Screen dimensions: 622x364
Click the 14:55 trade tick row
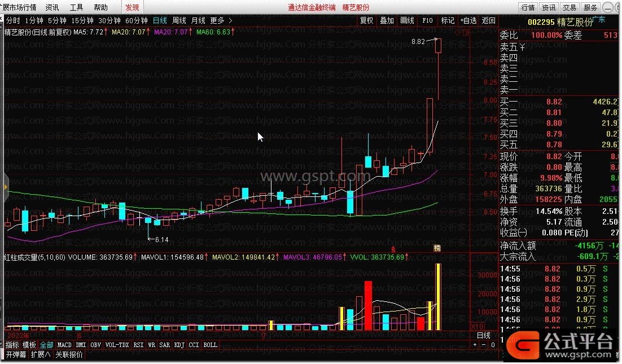(x=559, y=269)
